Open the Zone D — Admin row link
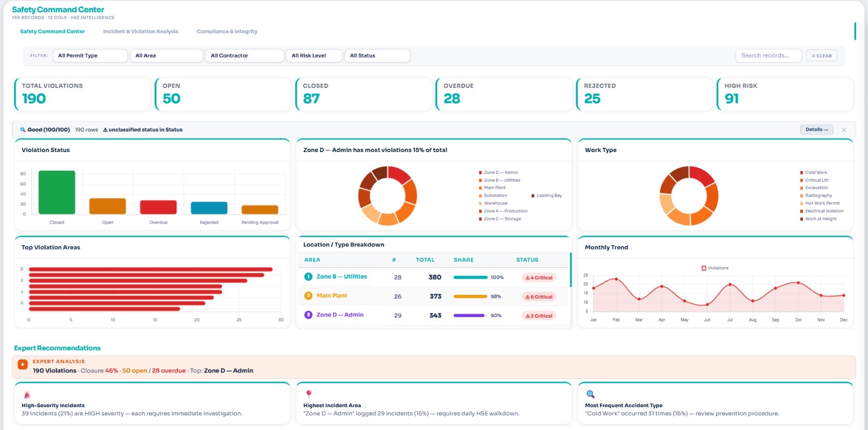Screen dimensions: 868x430 (340, 315)
